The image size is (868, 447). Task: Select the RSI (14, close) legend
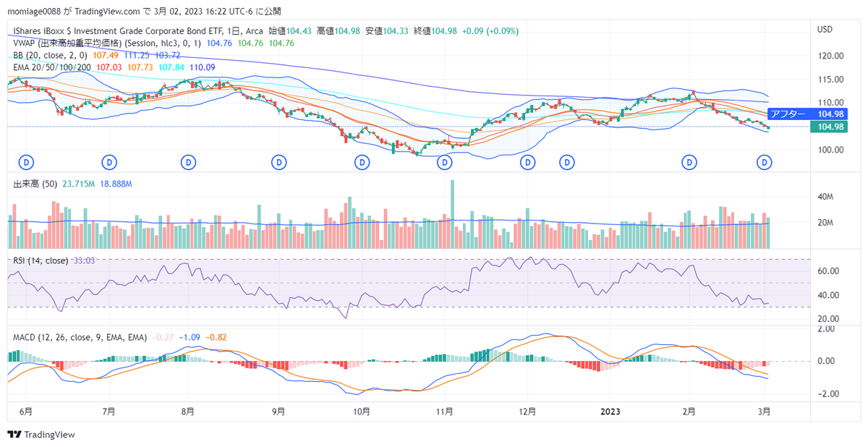[x=41, y=260]
